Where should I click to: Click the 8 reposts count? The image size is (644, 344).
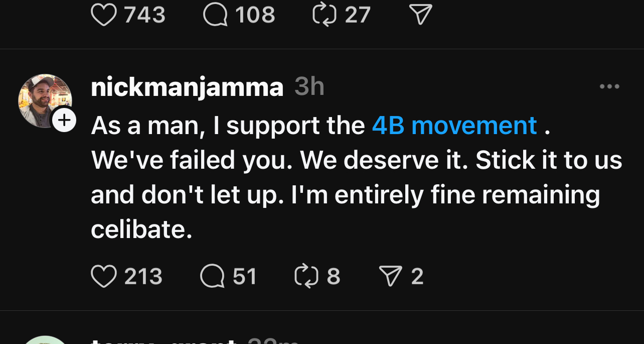[x=334, y=277]
